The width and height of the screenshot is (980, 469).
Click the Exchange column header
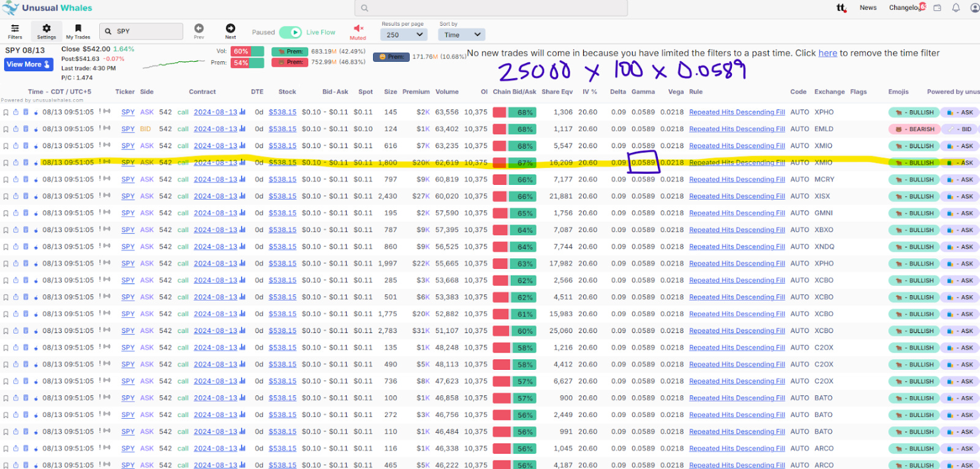[829, 92]
